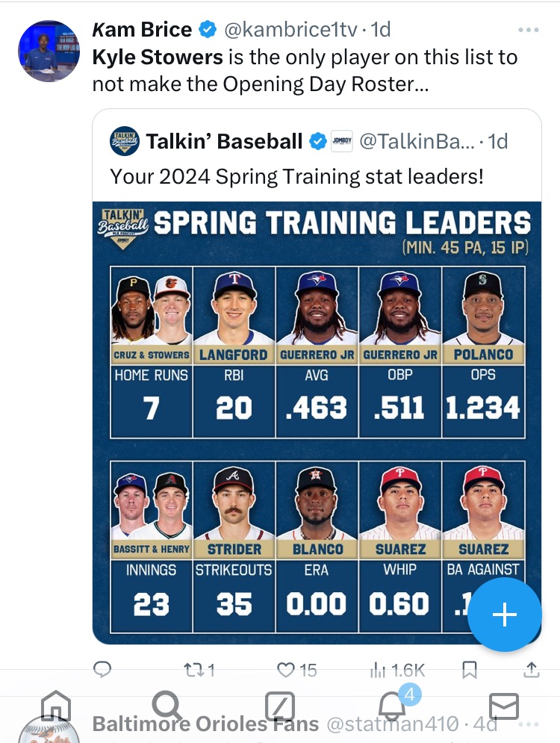This screenshot has width=560, height=743.
Task: Tap the Talkin' Baseball avatar in quoted tweet
Action: [x=125, y=140]
